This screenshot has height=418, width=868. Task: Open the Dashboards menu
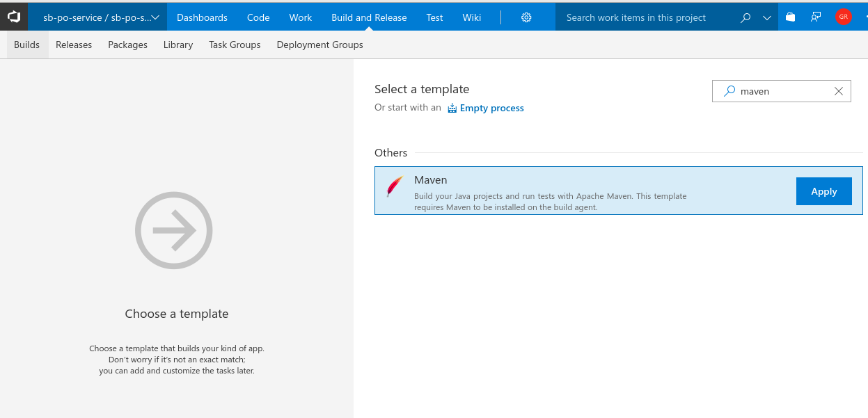202,17
